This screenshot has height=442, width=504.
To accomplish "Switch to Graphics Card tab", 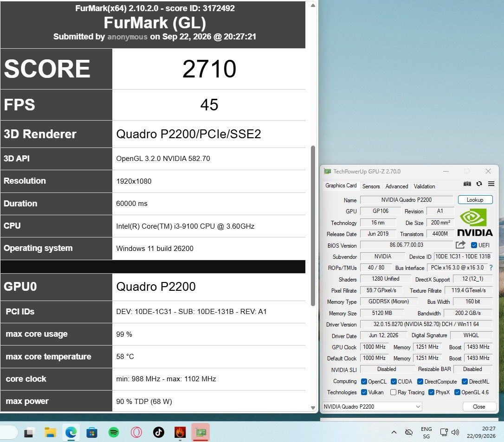I will [x=341, y=186].
